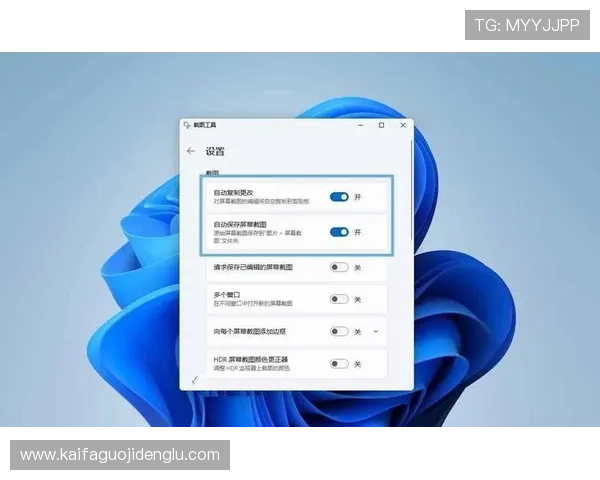The height and width of the screenshot is (480, 600).
Task: Disable the 自动保存屏幕截图 toggle
Action: (x=339, y=232)
